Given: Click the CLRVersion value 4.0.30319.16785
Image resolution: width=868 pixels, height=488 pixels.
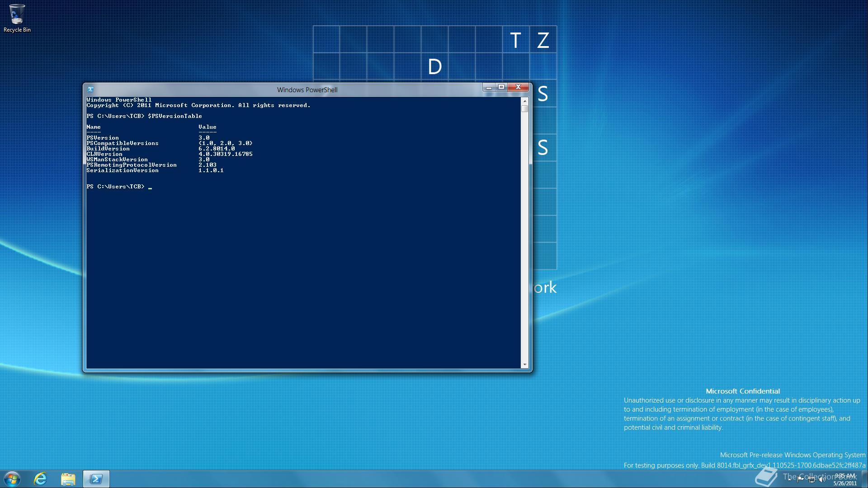Looking at the screenshot, I should 226,154.
